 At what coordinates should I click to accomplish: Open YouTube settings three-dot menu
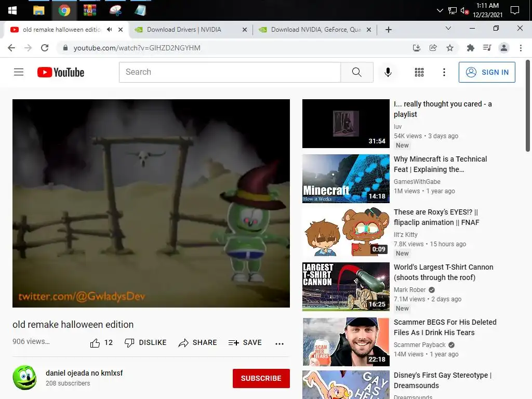click(444, 72)
